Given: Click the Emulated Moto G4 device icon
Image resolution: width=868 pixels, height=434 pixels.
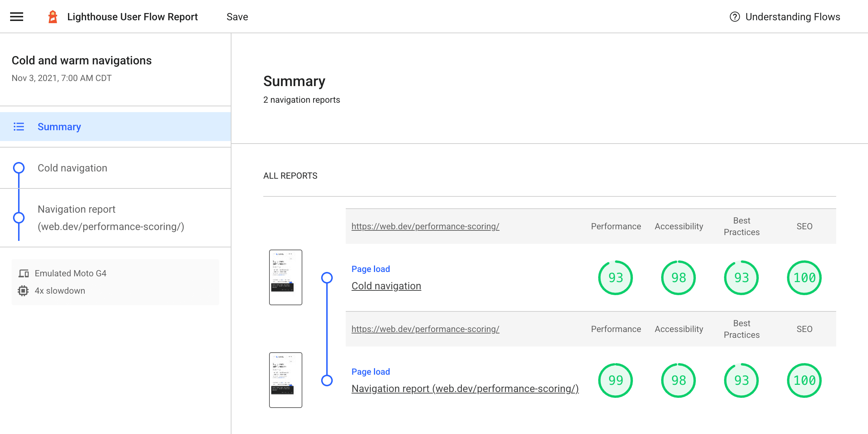Looking at the screenshot, I should click(23, 273).
